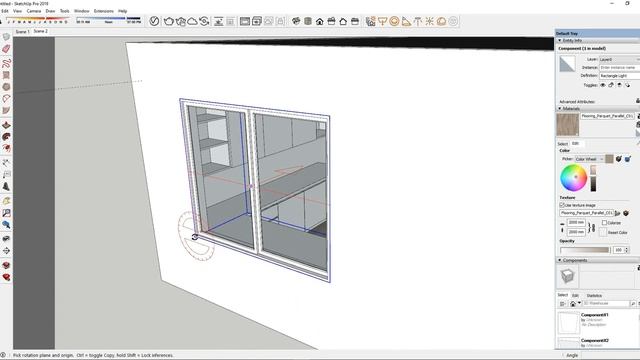Image resolution: width=640 pixels, height=360 pixels.
Task: Toggle cast shadows in Entity Info
Action: coord(628,85)
